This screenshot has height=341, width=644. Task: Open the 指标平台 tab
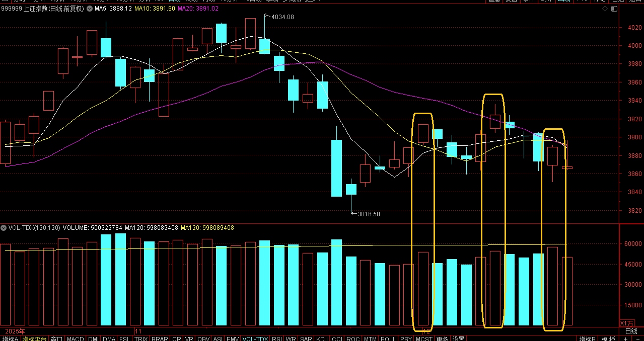34,338
